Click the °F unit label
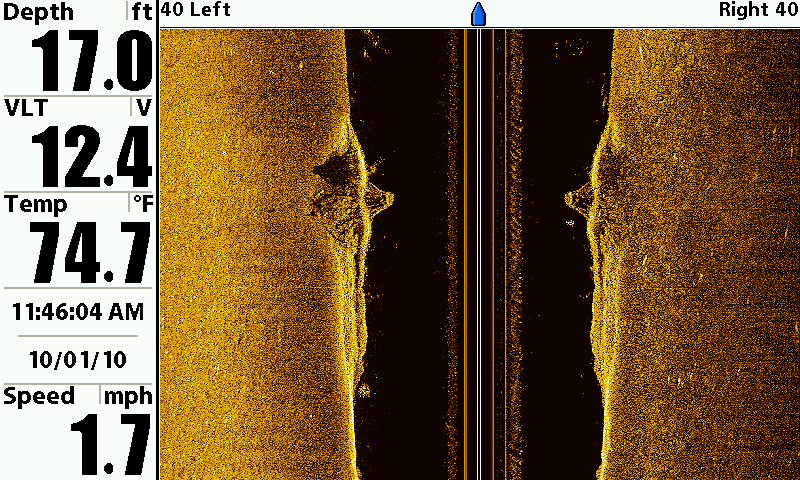 coord(143,204)
